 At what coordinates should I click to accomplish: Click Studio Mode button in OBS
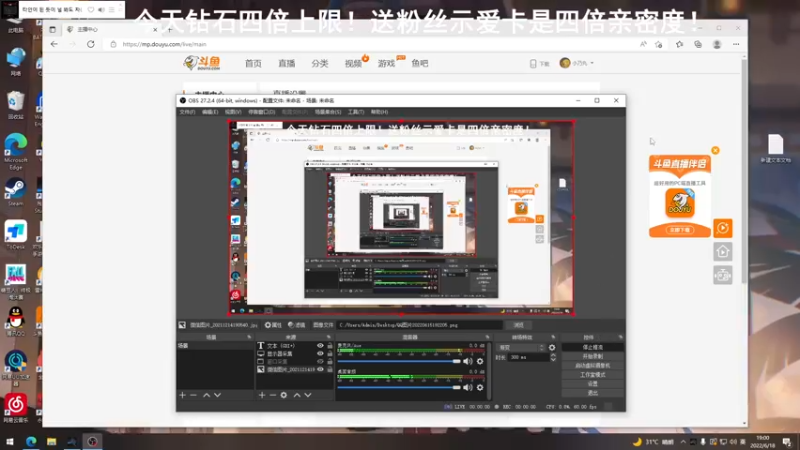pyautogui.click(x=592, y=374)
